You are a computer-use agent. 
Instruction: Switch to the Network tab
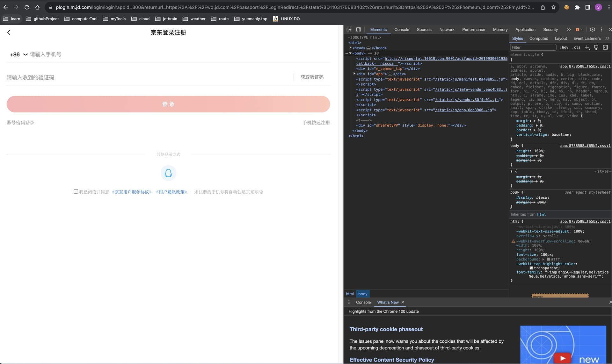pyautogui.click(x=447, y=29)
